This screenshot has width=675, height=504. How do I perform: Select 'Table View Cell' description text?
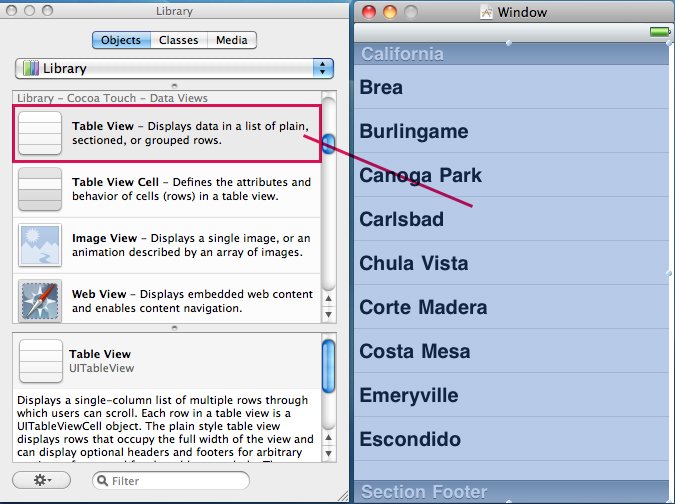pyautogui.click(x=191, y=189)
